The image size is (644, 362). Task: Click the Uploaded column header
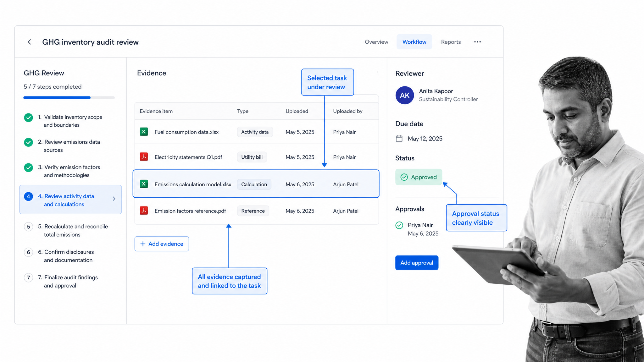point(297,111)
